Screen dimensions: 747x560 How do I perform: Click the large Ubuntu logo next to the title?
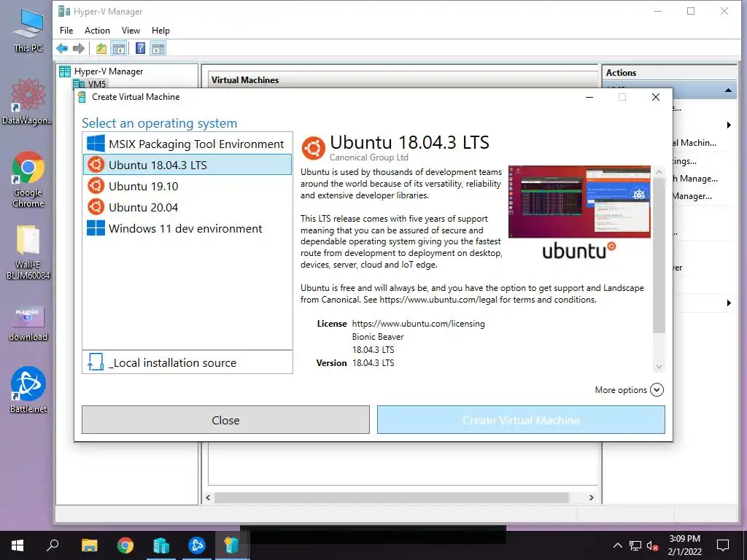click(314, 147)
